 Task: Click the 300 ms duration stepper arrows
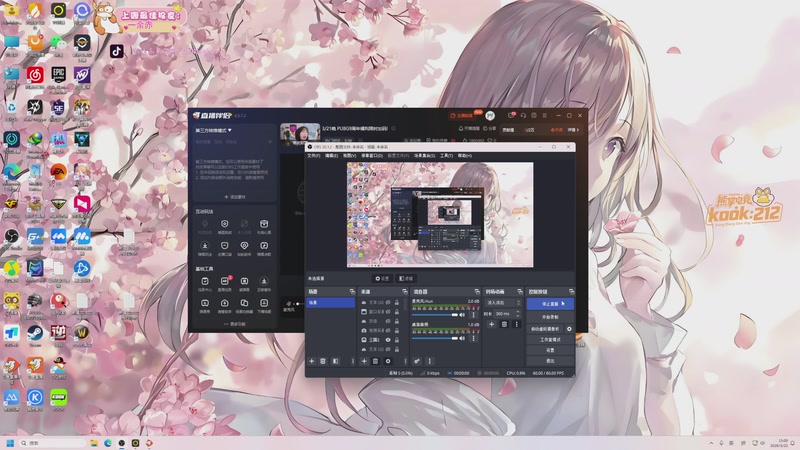(518, 314)
